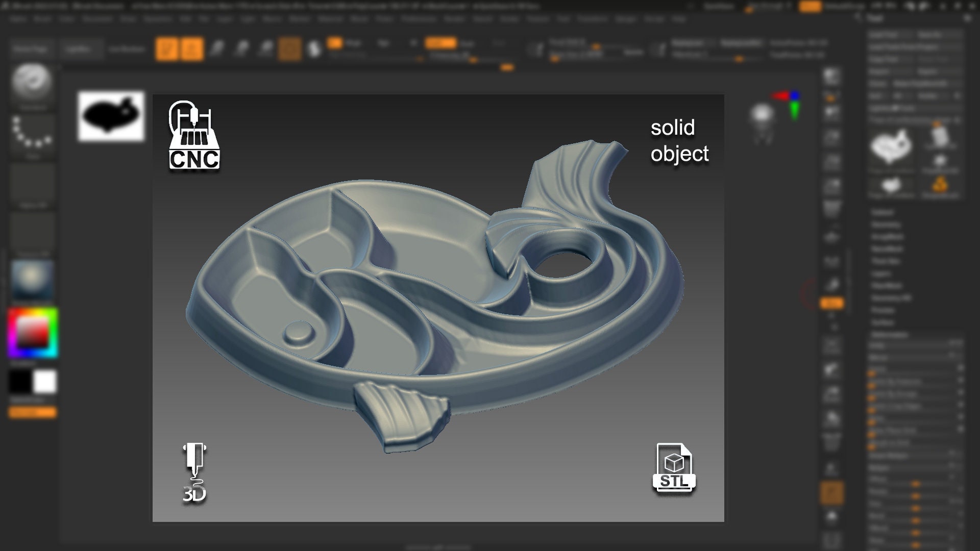Screen dimensions: 980x551
Task: Click the 3D printer icon
Action: pyautogui.click(x=194, y=473)
